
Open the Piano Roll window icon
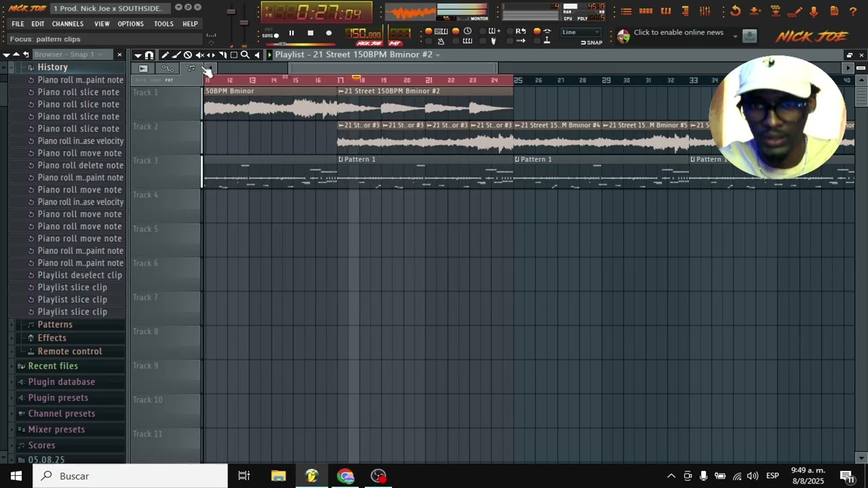coord(666,12)
